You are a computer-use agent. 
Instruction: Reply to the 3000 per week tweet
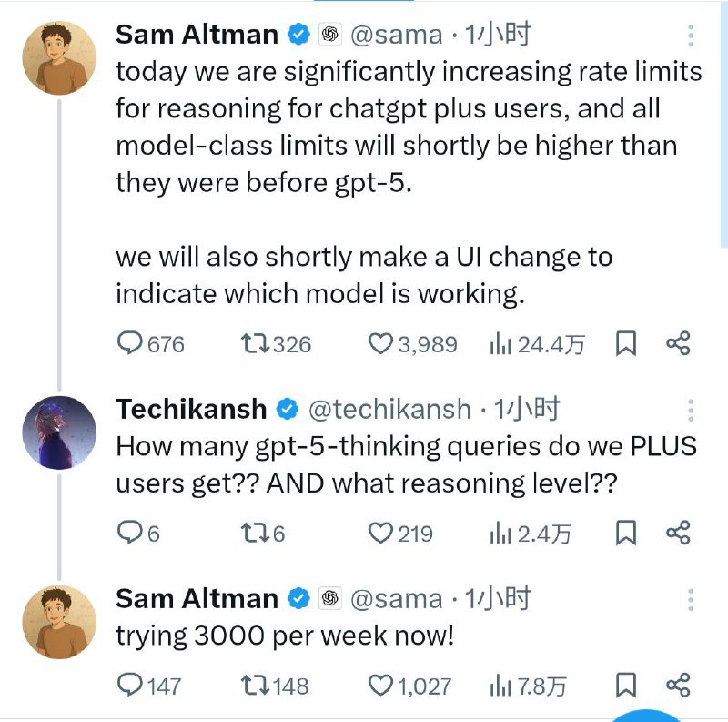[131, 685]
